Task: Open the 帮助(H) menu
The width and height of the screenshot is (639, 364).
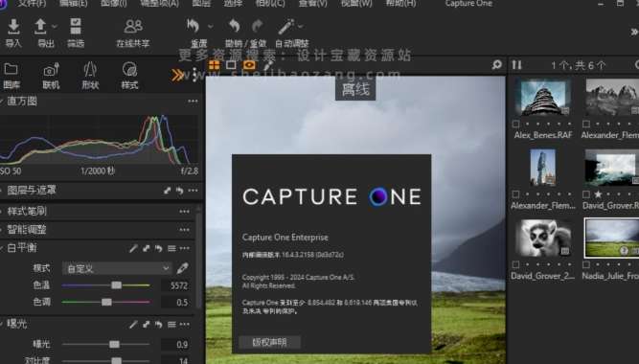Action: pyautogui.click(x=401, y=3)
